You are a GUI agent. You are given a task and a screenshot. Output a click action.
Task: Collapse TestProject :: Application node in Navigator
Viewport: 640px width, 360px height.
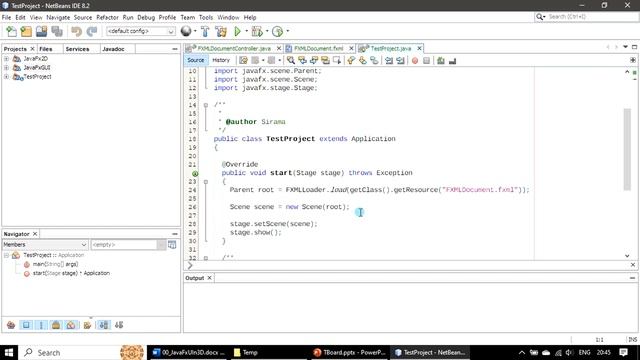(6, 255)
